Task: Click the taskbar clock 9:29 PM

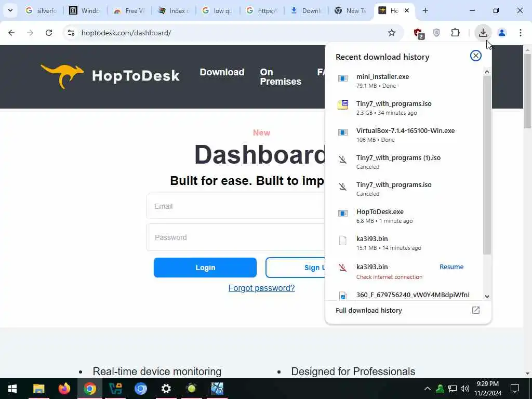Action: [x=487, y=389]
